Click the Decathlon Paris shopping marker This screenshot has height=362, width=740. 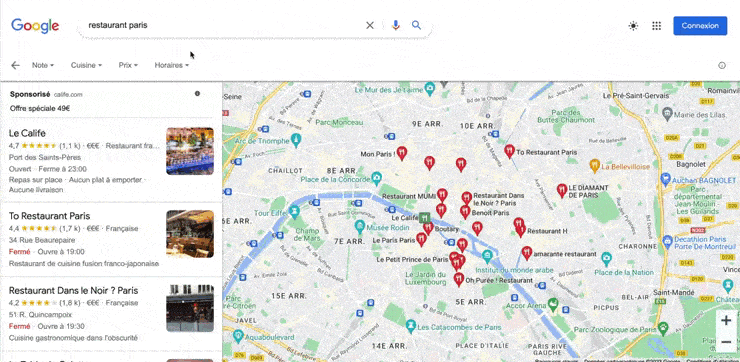click(x=667, y=242)
